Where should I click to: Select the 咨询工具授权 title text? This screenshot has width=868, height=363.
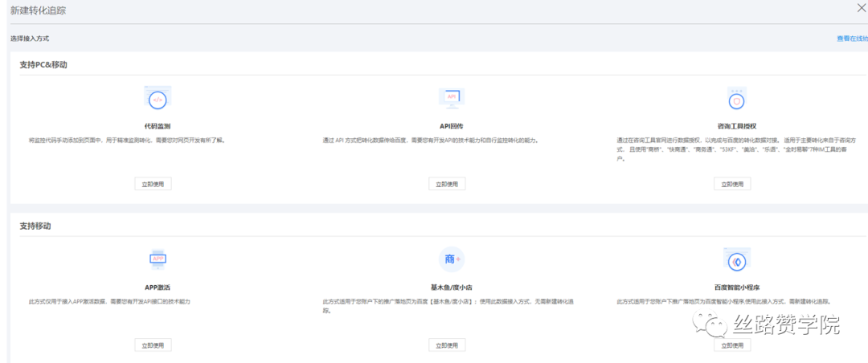point(735,126)
